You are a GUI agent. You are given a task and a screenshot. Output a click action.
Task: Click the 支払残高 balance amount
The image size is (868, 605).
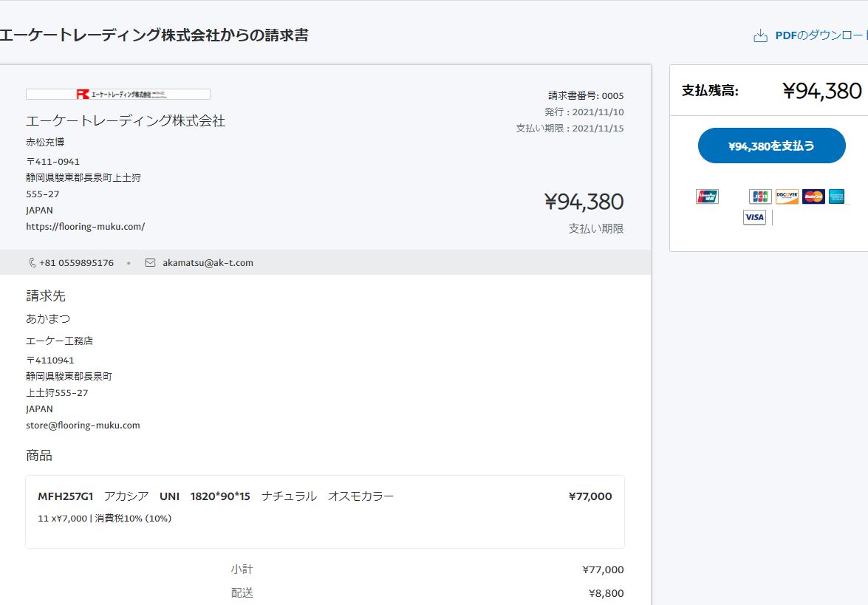(x=822, y=91)
